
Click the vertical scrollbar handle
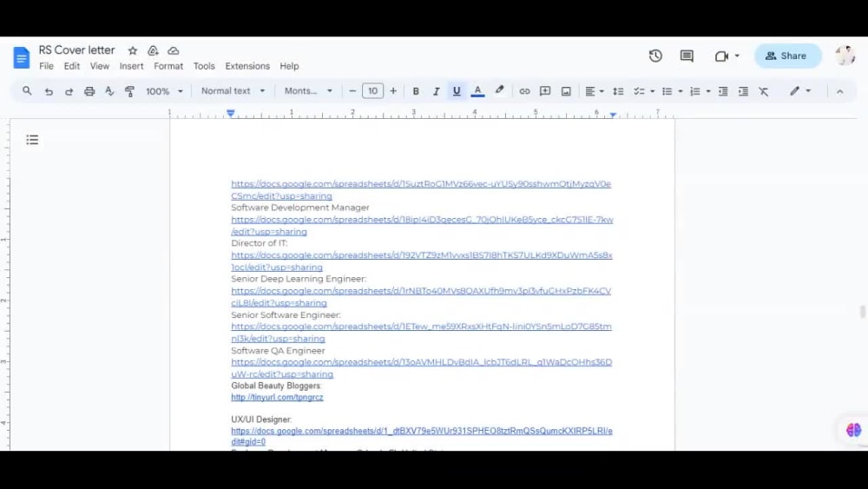pyautogui.click(x=862, y=312)
